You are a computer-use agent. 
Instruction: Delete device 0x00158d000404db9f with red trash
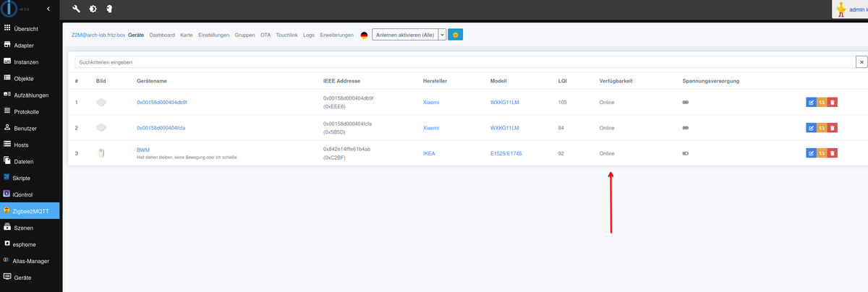coord(832,103)
